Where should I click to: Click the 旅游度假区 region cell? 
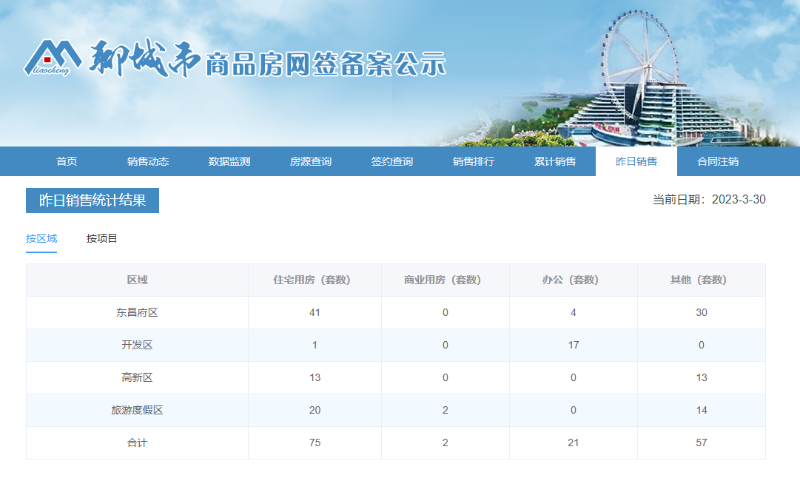[x=137, y=410]
